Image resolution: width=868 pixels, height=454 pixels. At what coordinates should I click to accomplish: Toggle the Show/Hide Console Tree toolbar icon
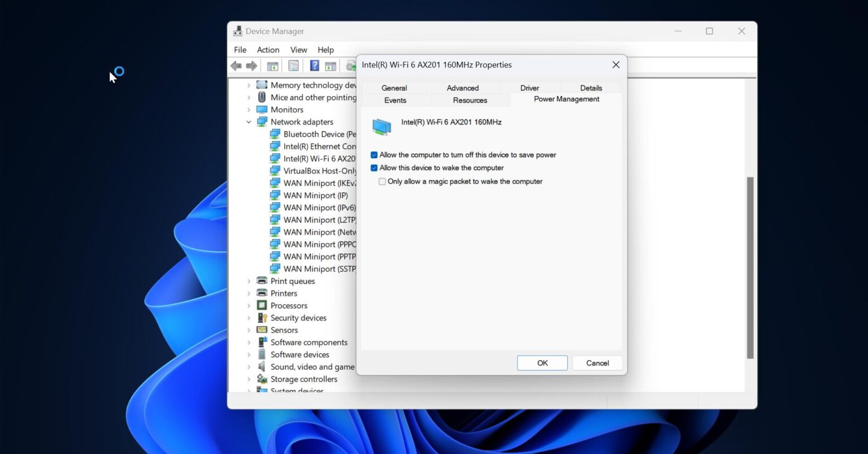[x=272, y=66]
